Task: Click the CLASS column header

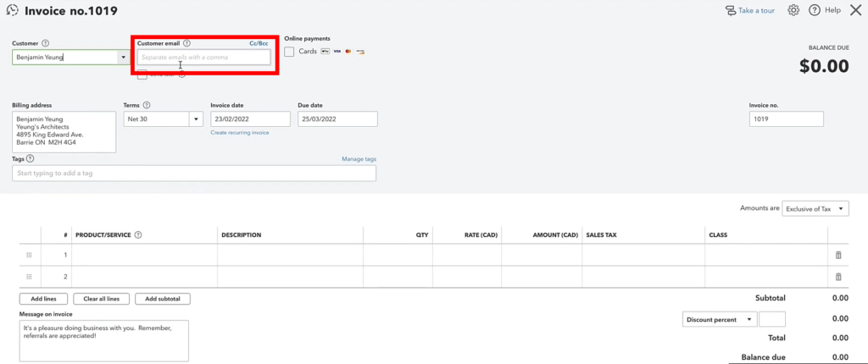Action: click(x=718, y=235)
